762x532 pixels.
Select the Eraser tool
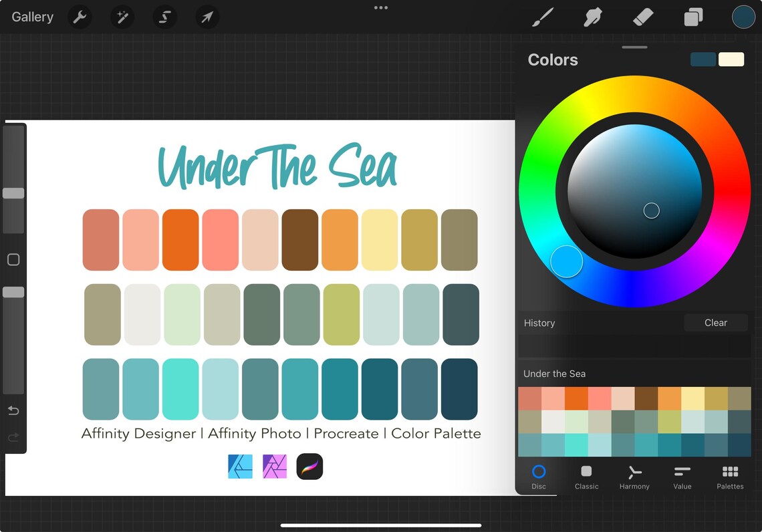point(642,17)
